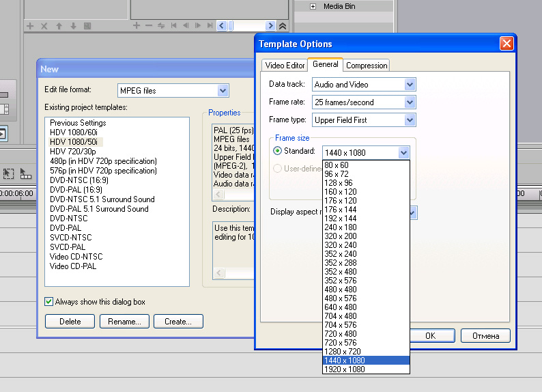Screen dimensions: 542x392
Task: Select the tool icon beside selection tool
Action: 25,173
